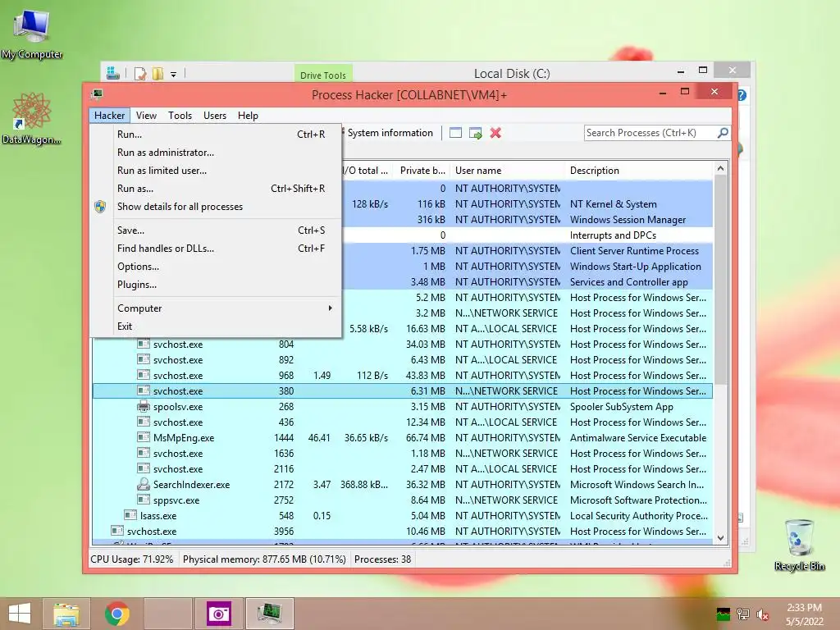Click the SearchIndexer.exe magnifier icon

coord(143,484)
